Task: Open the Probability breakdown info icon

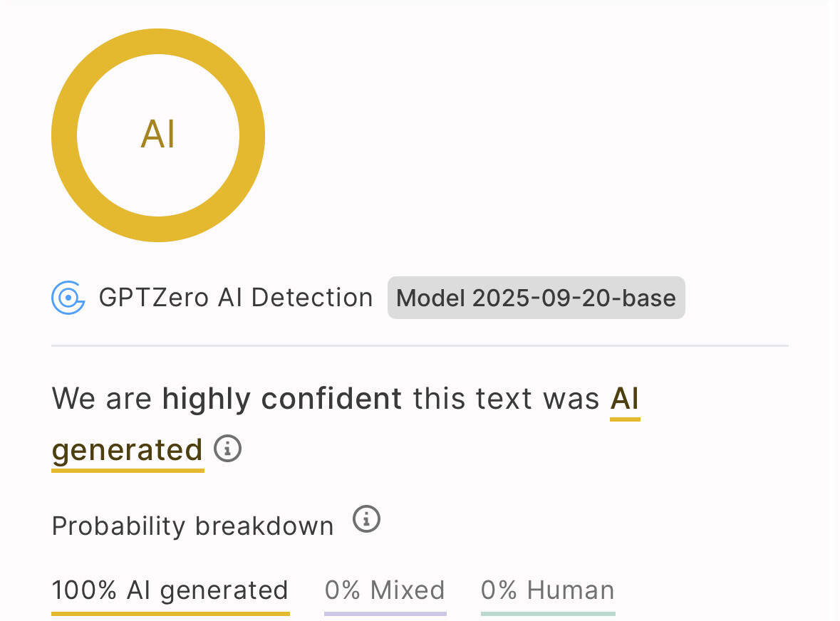Action: pos(366,519)
